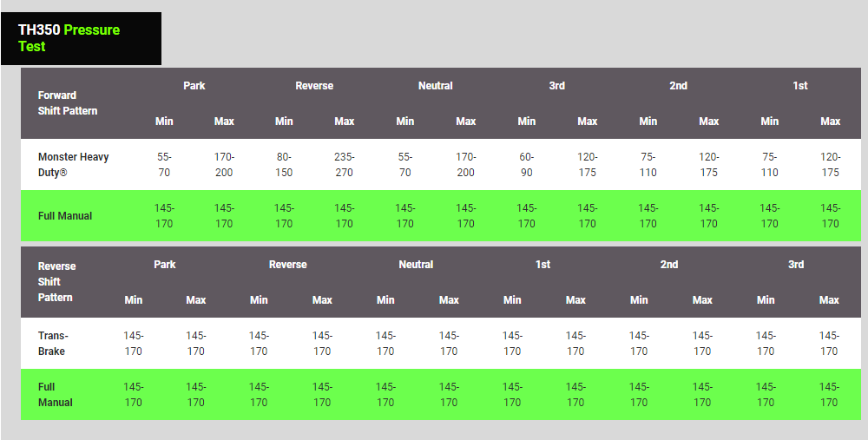The image size is (868, 440).
Task: Select 3rd column header in reverse table
Action: [x=796, y=265]
